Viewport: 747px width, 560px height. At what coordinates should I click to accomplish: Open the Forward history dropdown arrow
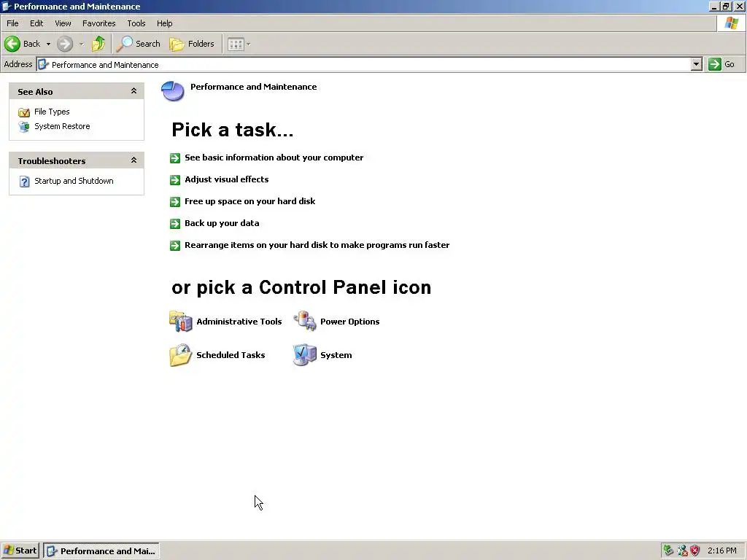pyautogui.click(x=82, y=44)
